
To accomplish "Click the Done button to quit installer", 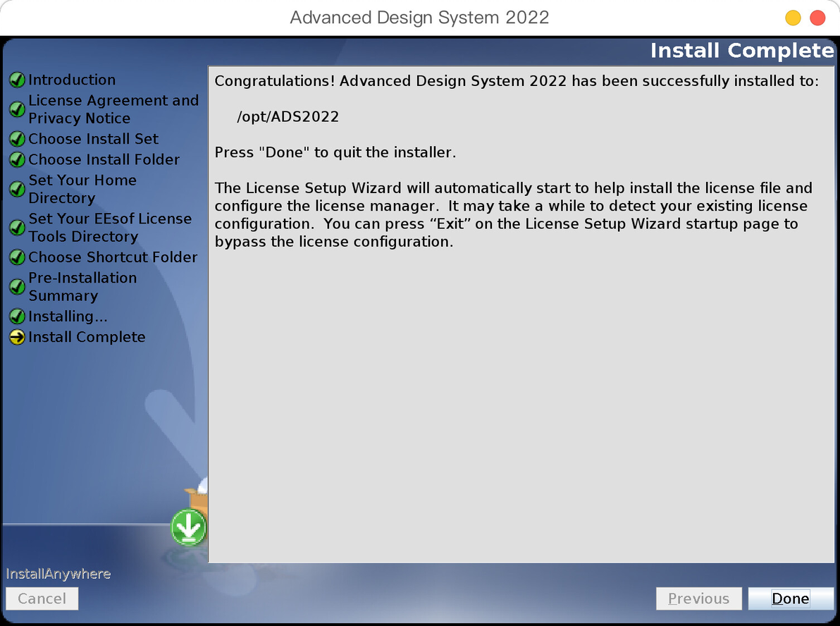I will tap(790, 598).
